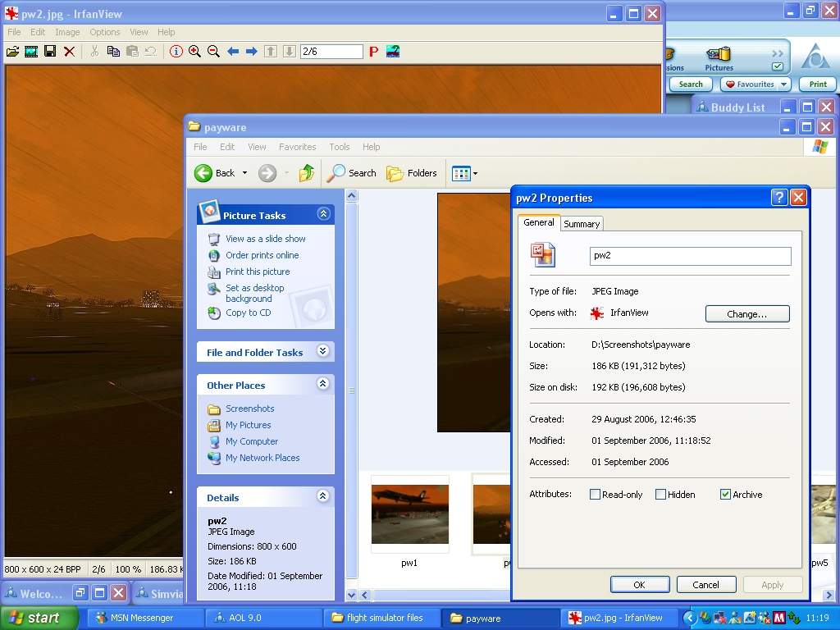This screenshot has height=630, width=840.
Task: Switch to the Summary tab in pw2 Properties
Action: [x=581, y=222]
